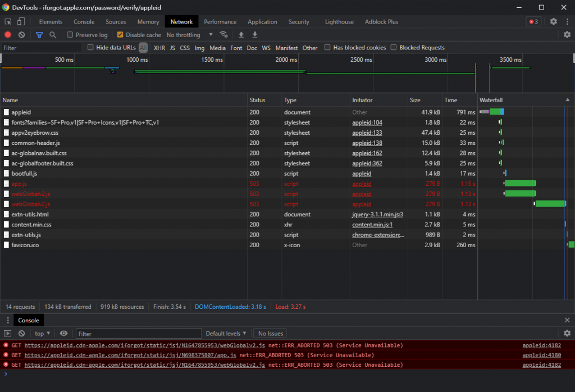This screenshot has width=575, height=392.
Task: Open DevTools main settings gear
Action: pos(553,22)
